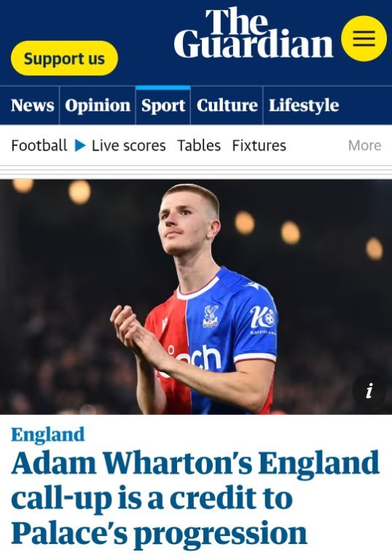Click the England topic tag
Screen dimensions: 392x560
(x=48, y=435)
